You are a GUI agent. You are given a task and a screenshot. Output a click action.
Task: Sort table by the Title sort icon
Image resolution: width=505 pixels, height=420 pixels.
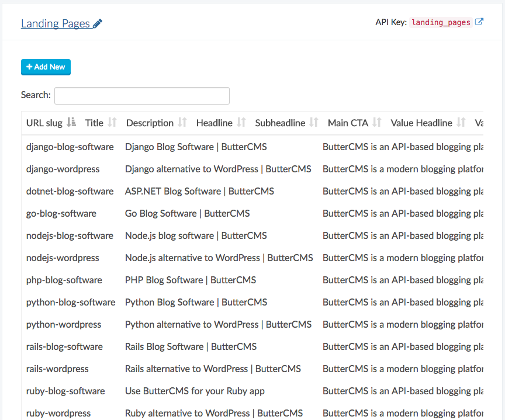pyautogui.click(x=112, y=123)
